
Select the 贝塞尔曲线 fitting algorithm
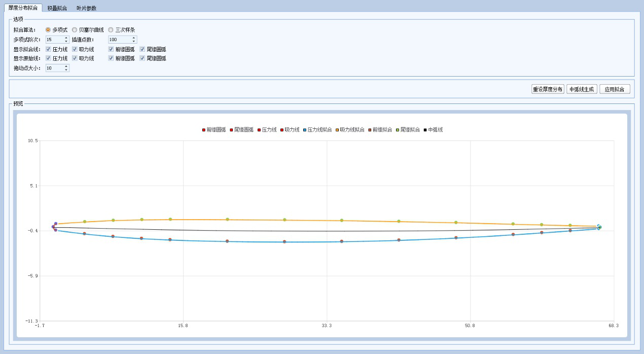coord(88,30)
